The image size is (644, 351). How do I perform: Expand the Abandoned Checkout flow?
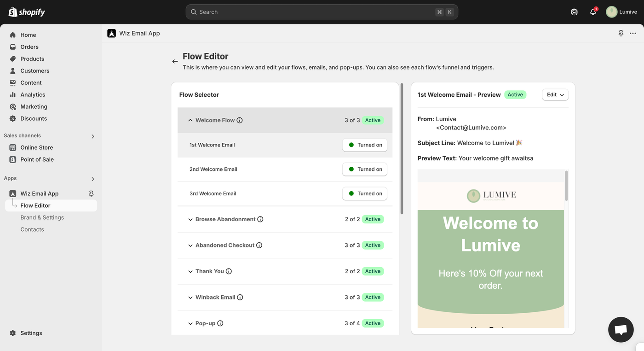(x=190, y=245)
